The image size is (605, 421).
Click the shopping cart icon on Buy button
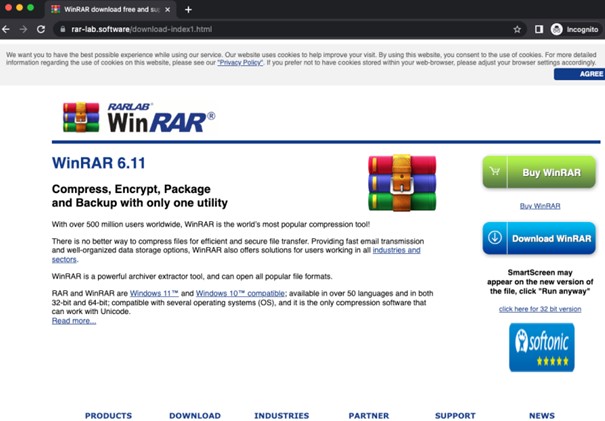(x=495, y=171)
